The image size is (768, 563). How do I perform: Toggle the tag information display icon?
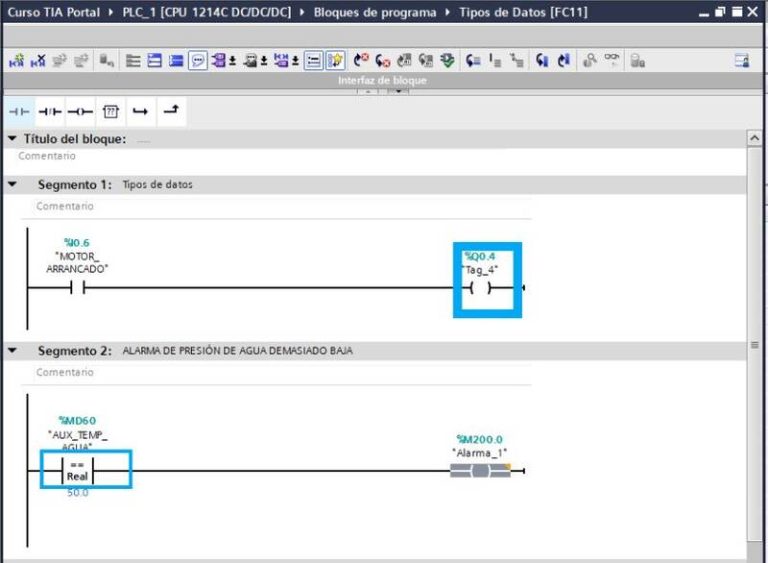click(281, 61)
